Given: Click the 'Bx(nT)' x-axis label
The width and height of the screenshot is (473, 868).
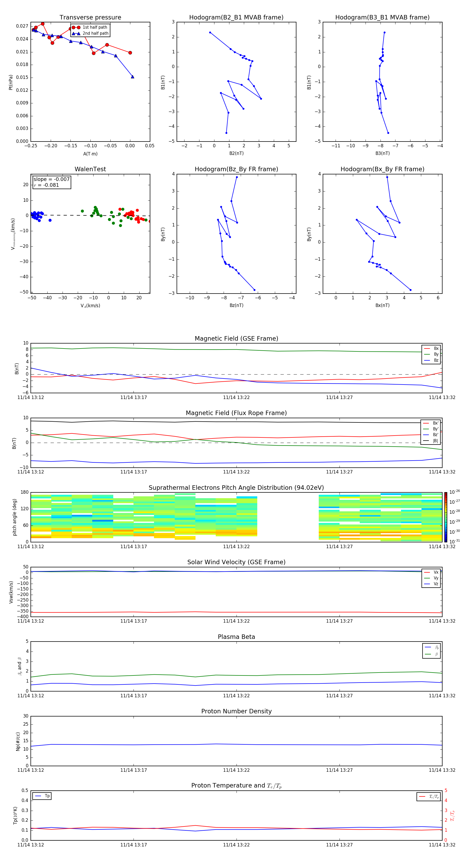Looking at the screenshot, I should 382,305.
